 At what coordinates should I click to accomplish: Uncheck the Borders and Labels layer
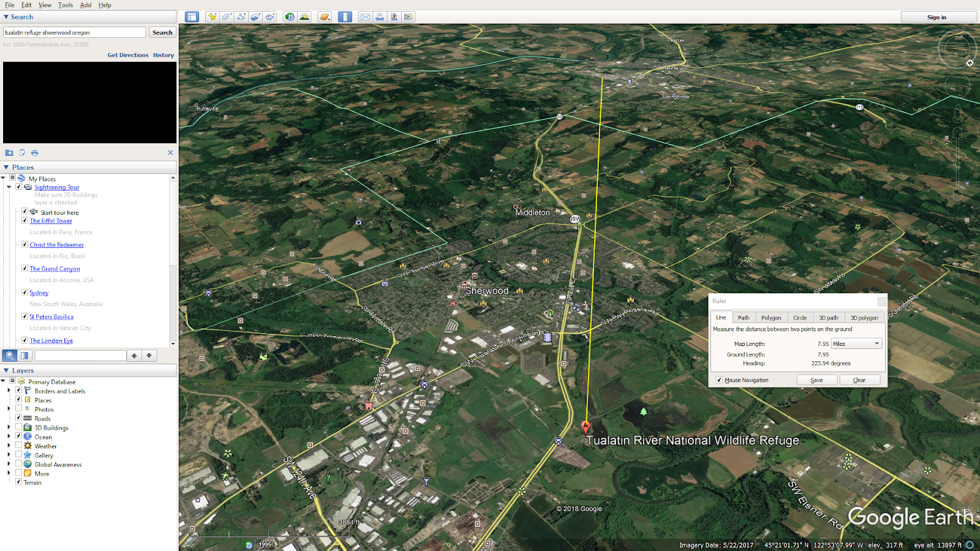pyautogui.click(x=18, y=390)
